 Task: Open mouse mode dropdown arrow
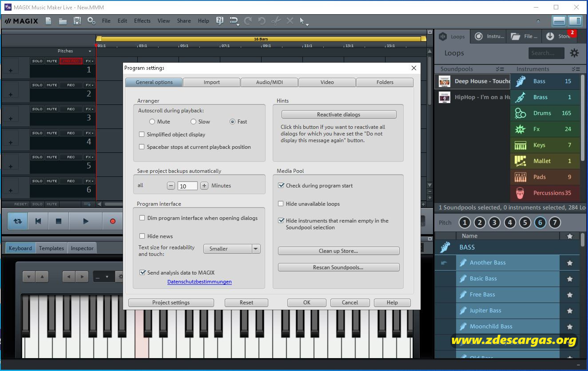tap(307, 24)
